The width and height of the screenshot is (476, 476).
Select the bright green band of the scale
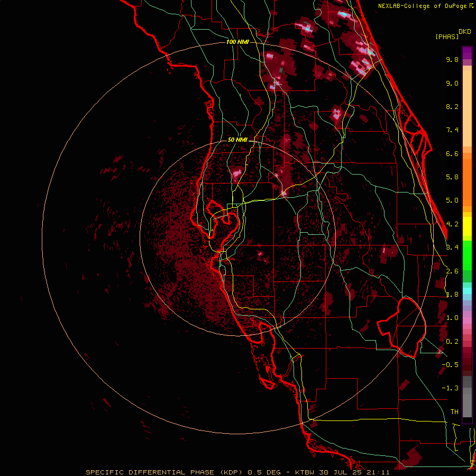point(467,255)
